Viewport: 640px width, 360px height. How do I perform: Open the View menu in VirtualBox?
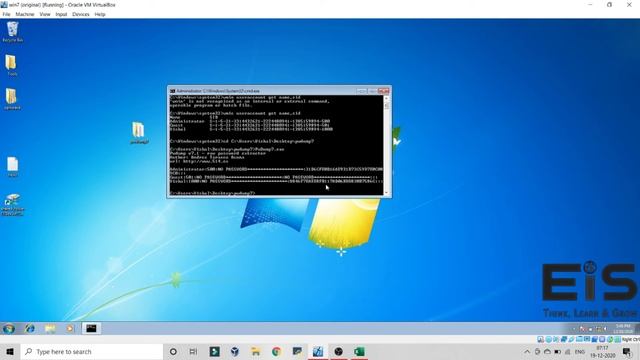pos(45,14)
